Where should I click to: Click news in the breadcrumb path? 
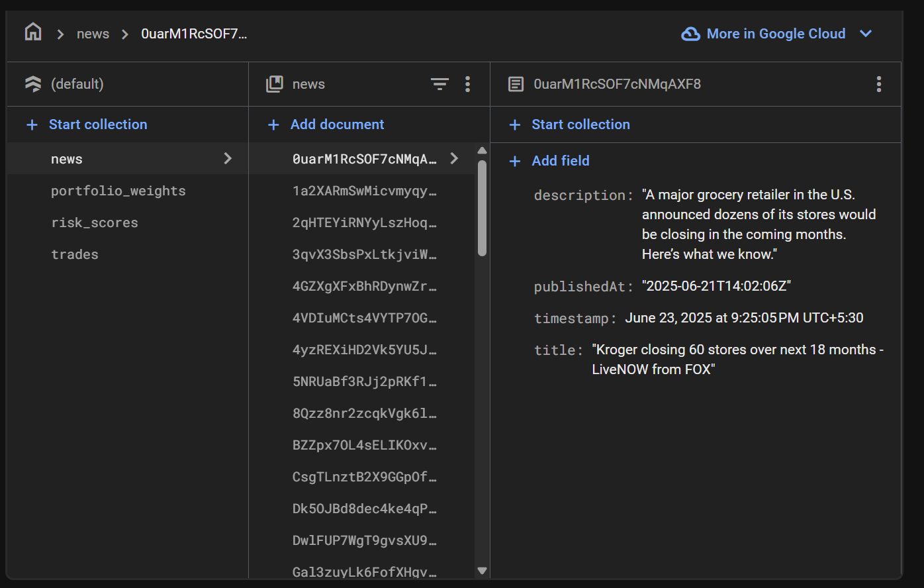pos(93,34)
